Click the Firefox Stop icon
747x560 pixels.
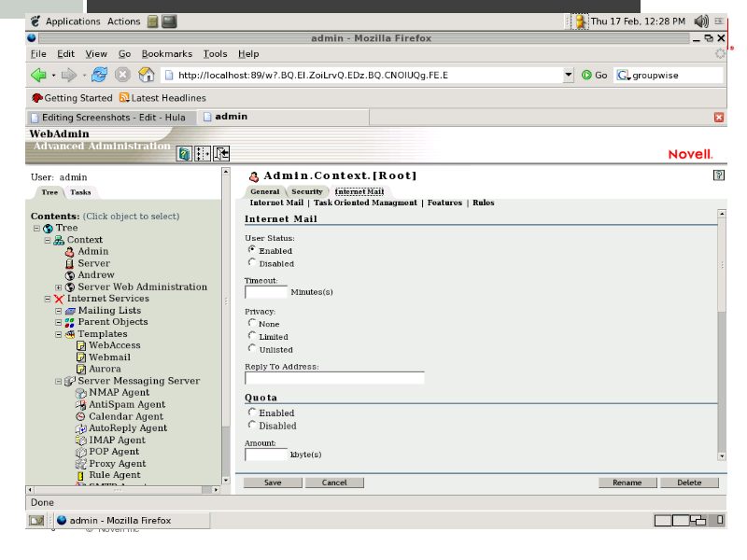pyautogui.click(x=122, y=75)
